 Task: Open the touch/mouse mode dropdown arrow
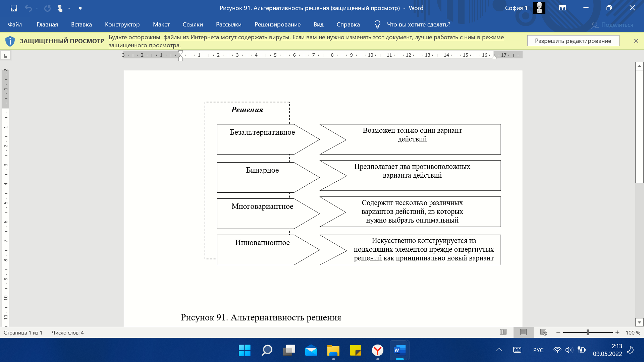coord(69,8)
